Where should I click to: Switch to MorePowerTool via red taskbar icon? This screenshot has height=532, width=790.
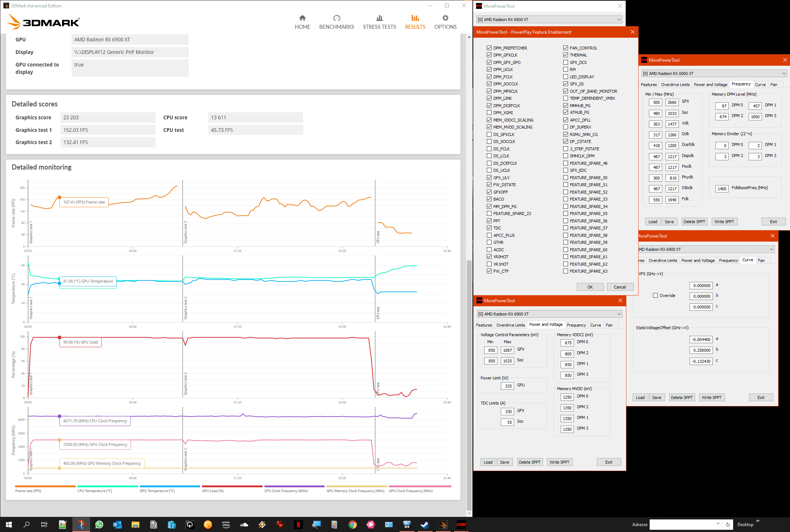[461, 524]
